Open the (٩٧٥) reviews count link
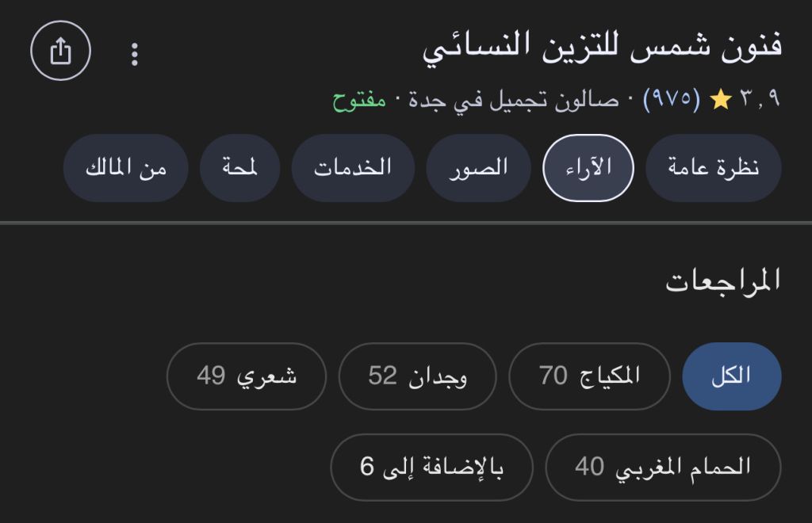The height and width of the screenshot is (523, 812). coord(671,100)
